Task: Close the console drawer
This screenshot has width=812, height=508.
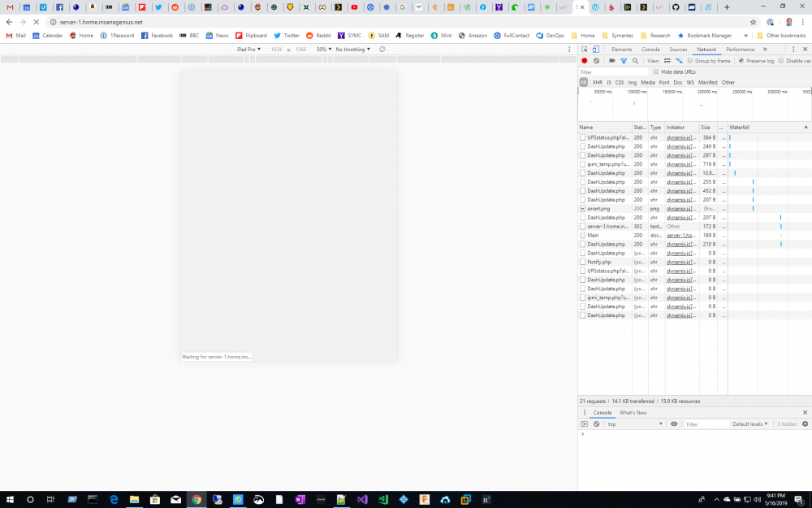Action: [x=805, y=413]
